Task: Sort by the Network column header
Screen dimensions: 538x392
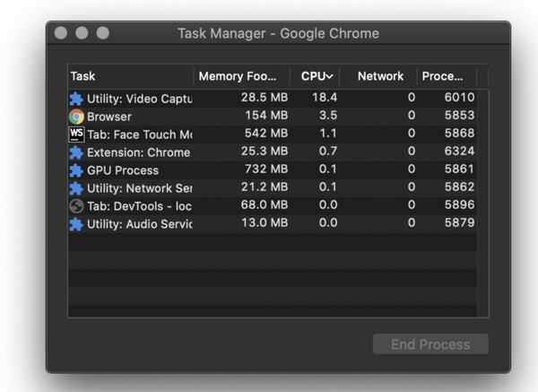Action: 378,76
